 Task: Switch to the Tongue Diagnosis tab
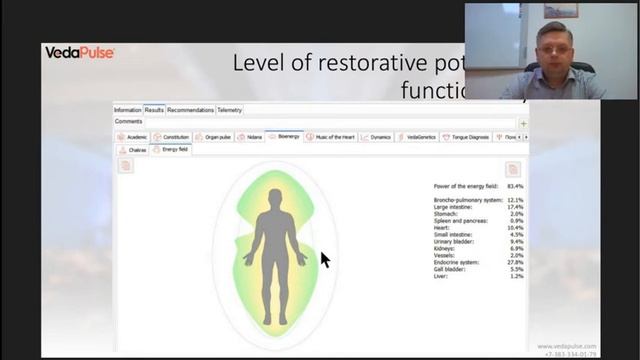(x=466, y=137)
